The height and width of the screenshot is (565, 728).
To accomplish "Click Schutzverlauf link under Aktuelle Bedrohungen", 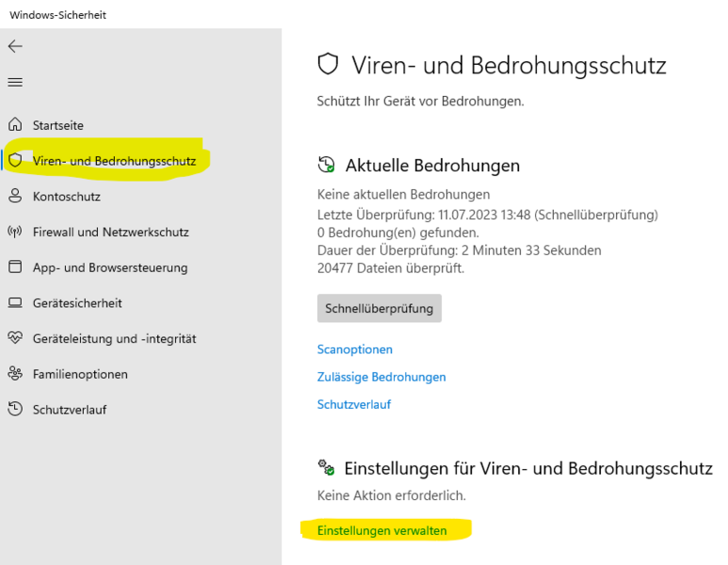I will 354,405.
